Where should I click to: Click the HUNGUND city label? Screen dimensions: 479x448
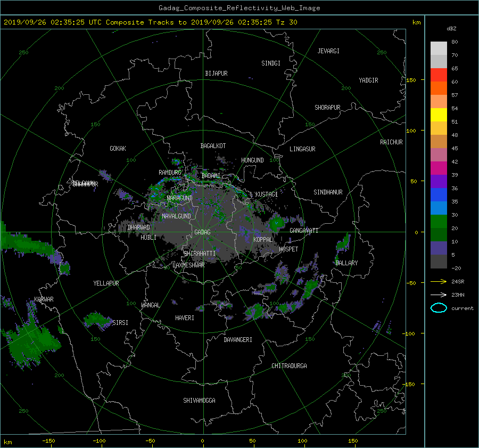pos(252,160)
